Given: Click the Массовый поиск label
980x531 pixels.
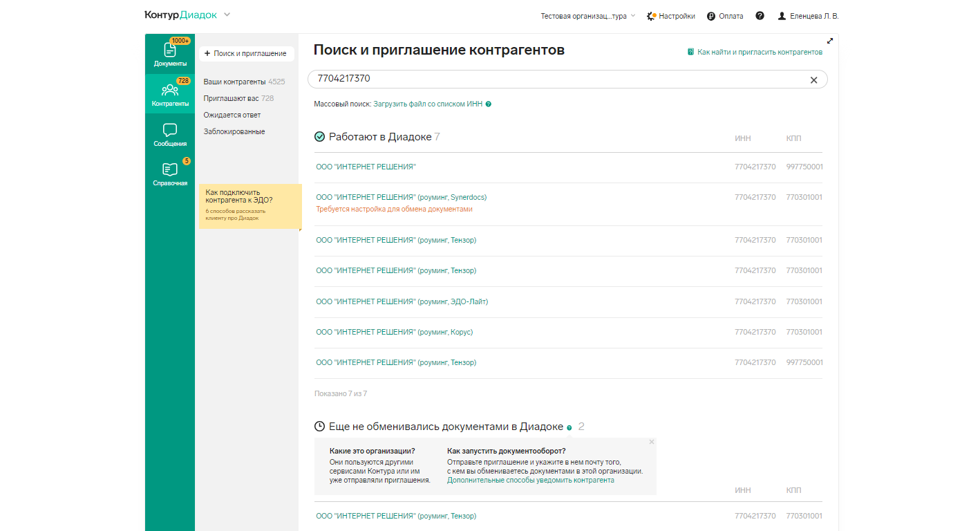Looking at the screenshot, I should click(343, 104).
